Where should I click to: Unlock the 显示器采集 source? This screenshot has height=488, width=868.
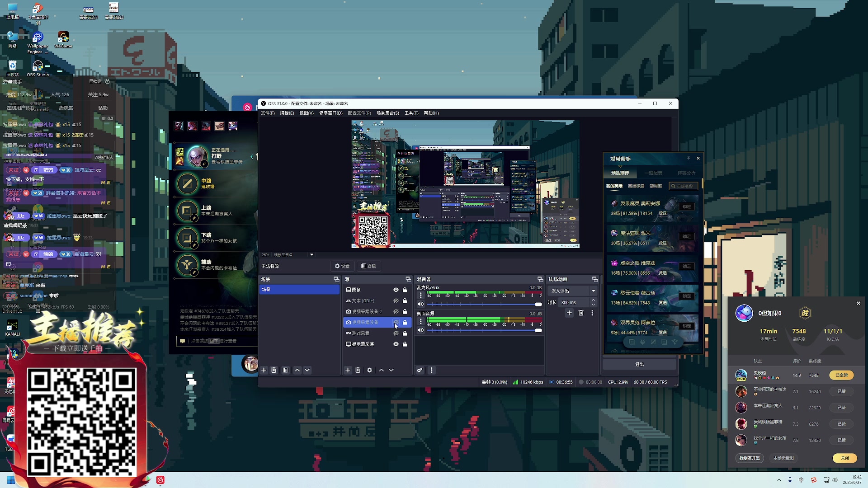(405, 344)
